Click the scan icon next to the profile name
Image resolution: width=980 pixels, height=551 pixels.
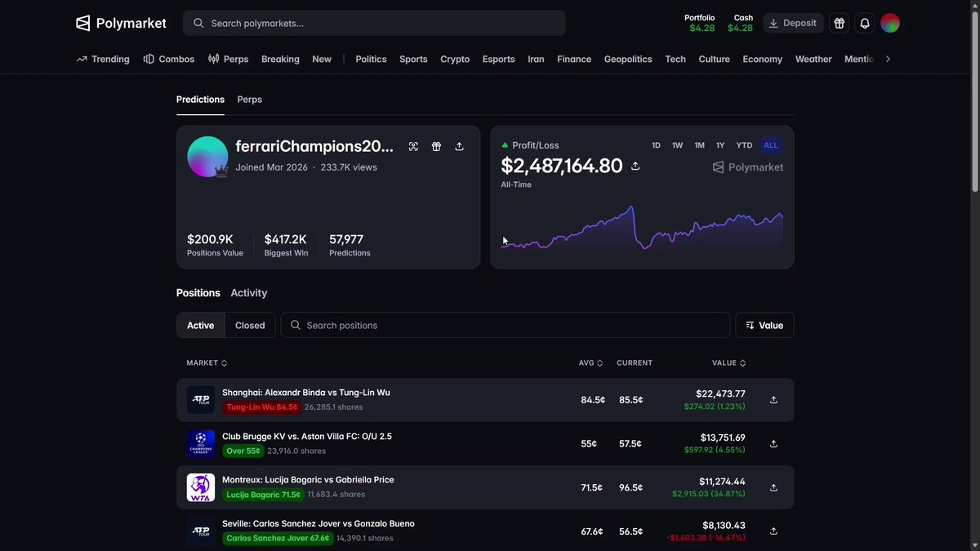(413, 146)
